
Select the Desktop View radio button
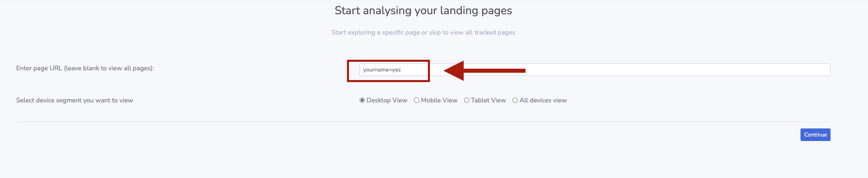[362, 100]
